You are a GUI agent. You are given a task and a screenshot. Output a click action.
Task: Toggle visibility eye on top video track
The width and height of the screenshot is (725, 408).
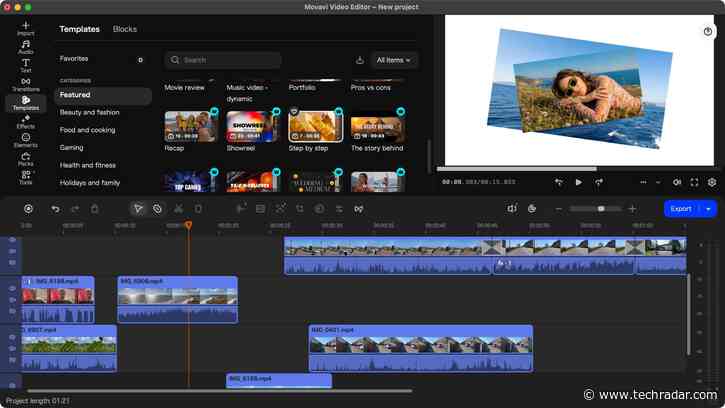(12, 240)
